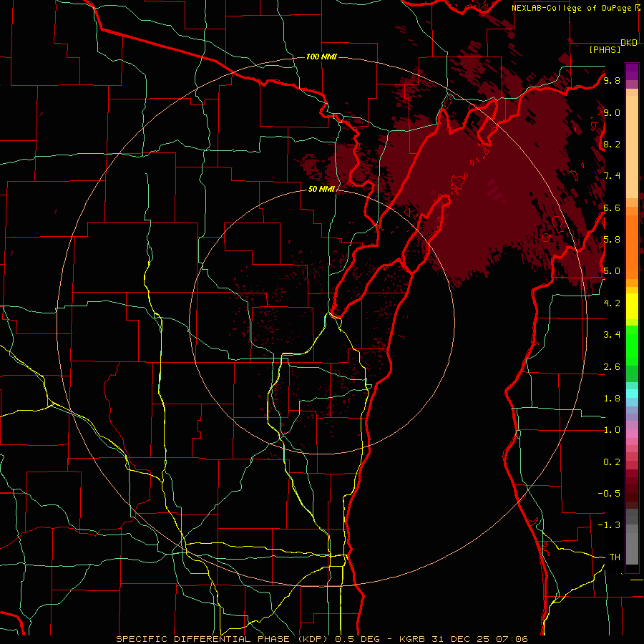Screen dimensions: 644x644
Task: Click the 9.0 value on the color scale
Action: [x=612, y=112]
